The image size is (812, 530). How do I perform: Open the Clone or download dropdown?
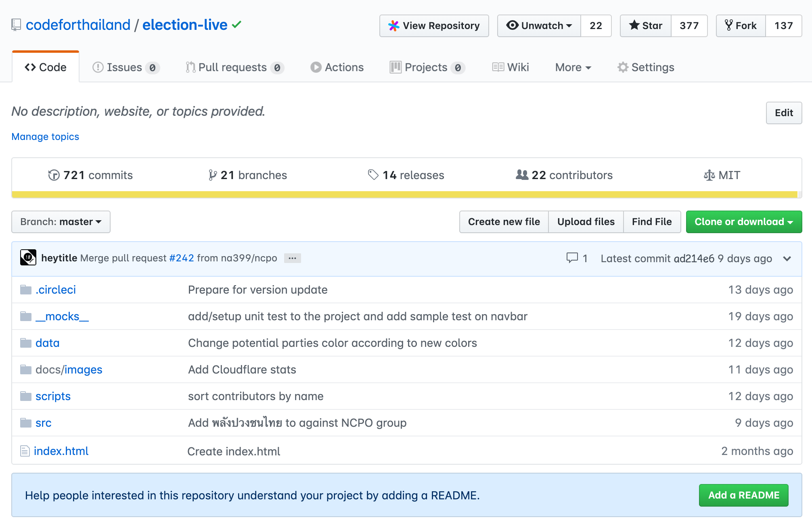point(744,222)
